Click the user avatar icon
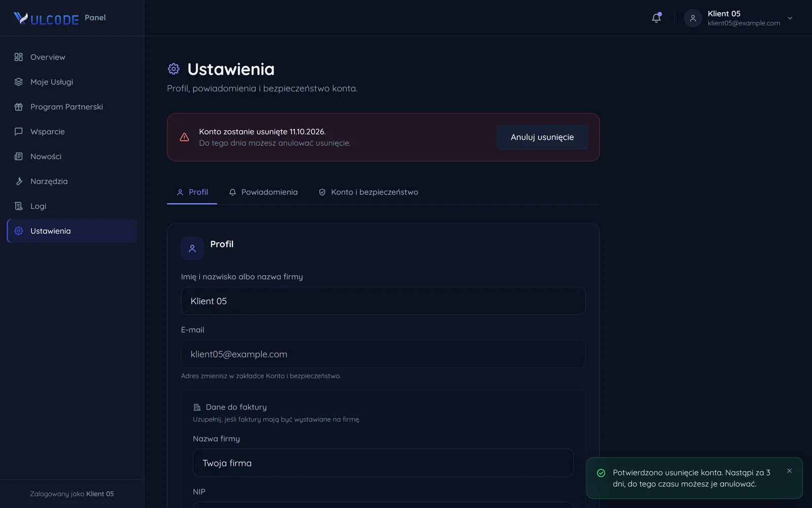This screenshot has height=508, width=812. [693, 18]
